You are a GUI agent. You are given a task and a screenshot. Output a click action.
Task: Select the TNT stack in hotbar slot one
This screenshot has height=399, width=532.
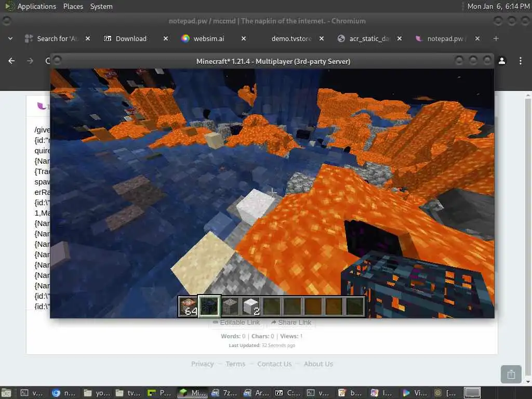(x=189, y=306)
